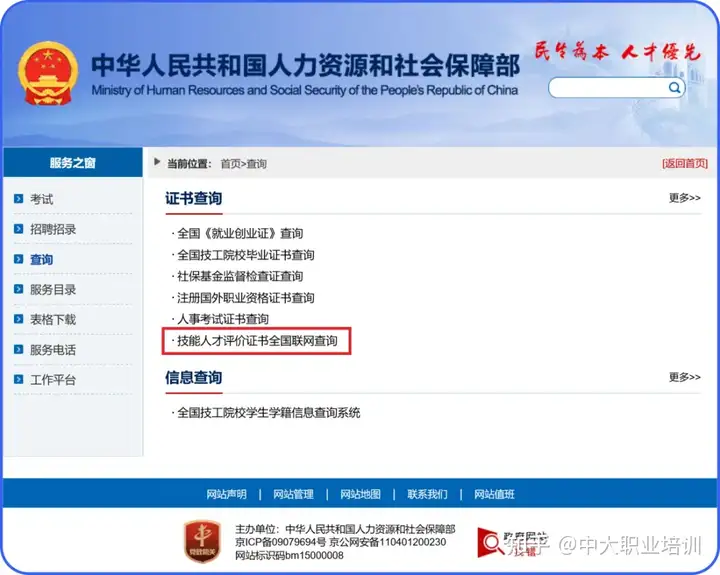Click 网站值班 in the footer
Image resolution: width=720 pixels, height=575 pixels.
[x=495, y=494]
